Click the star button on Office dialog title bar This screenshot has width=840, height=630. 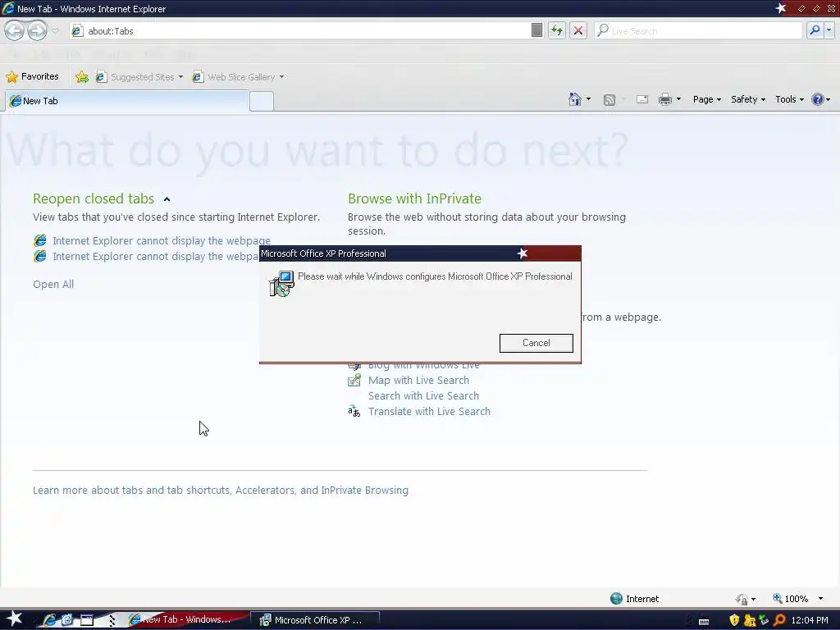[523, 253]
